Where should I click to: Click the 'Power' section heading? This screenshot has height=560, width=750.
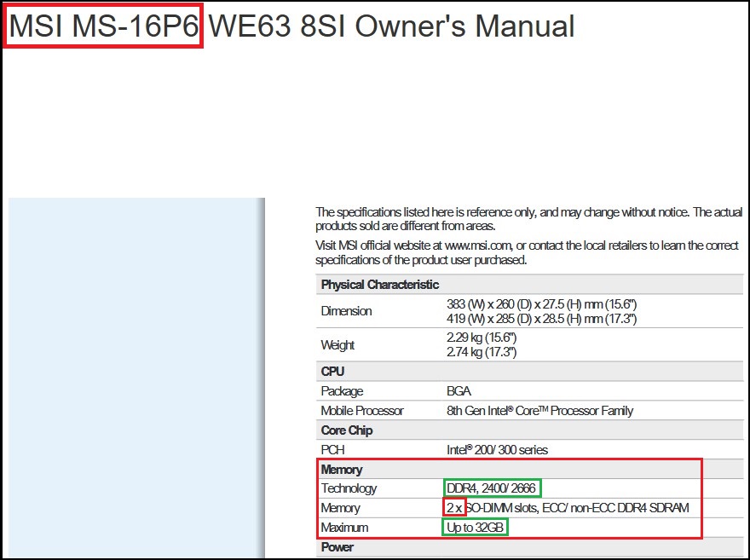pyautogui.click(x=337, y=547)
